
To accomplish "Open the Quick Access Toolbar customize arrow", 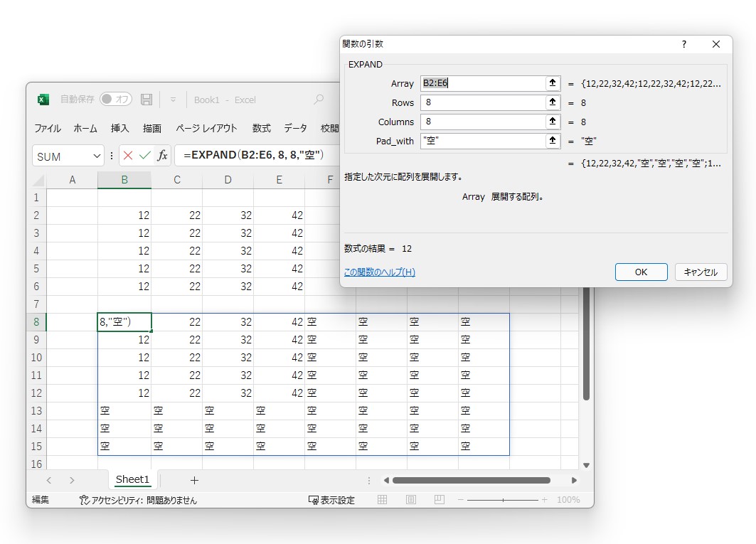I will [x=173, y=100].
